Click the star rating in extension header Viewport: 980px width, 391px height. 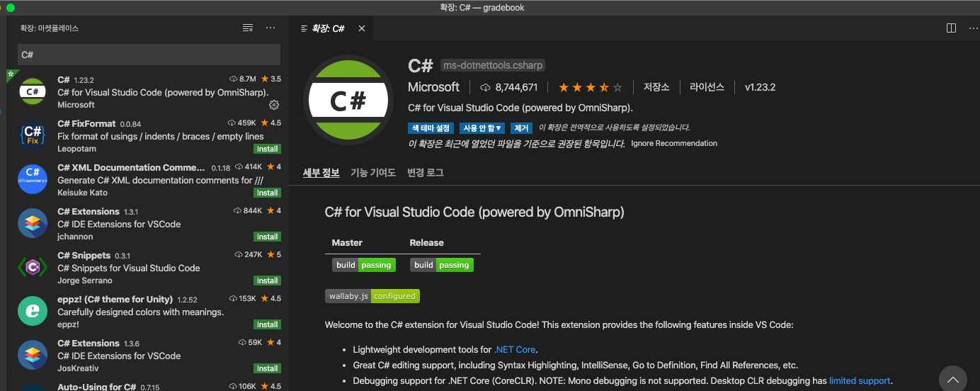[591, 87]
